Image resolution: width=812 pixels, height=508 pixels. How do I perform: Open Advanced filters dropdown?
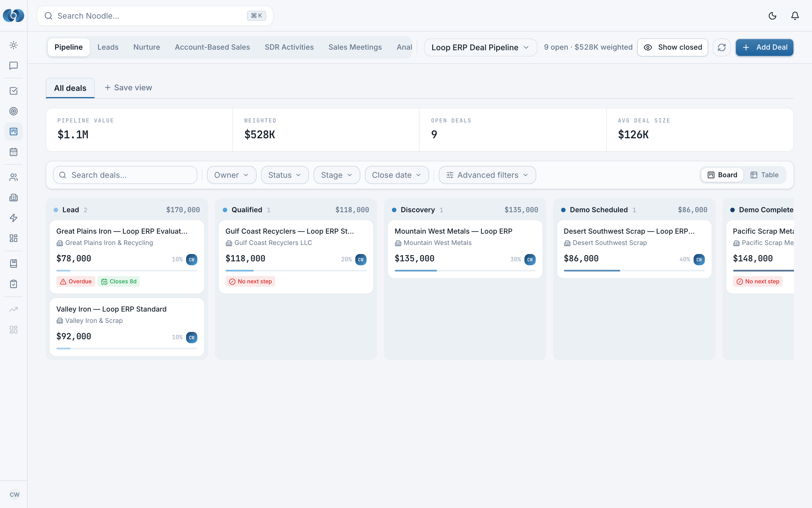tap(487, 175)
